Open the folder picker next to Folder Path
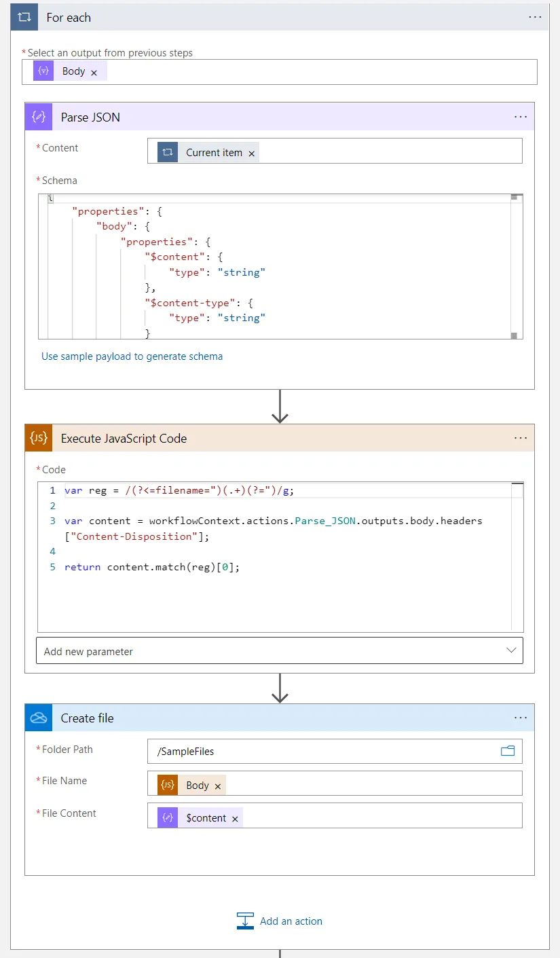 [507, 750]
